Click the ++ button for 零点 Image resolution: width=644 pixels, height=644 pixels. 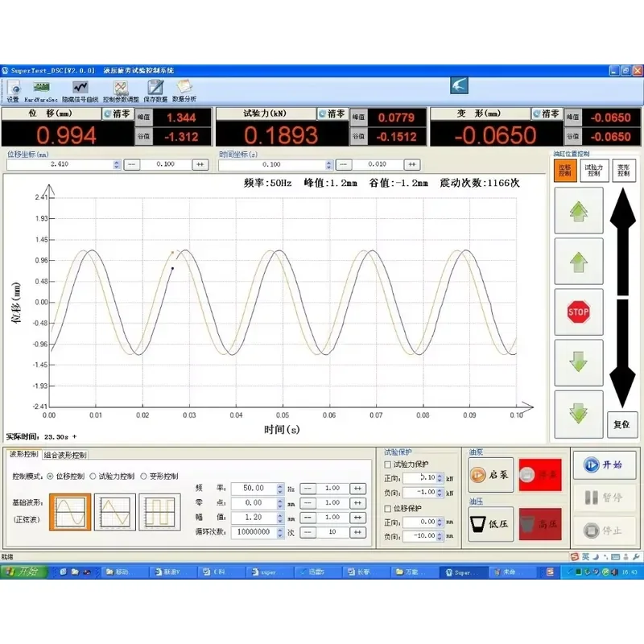(357, 504)
